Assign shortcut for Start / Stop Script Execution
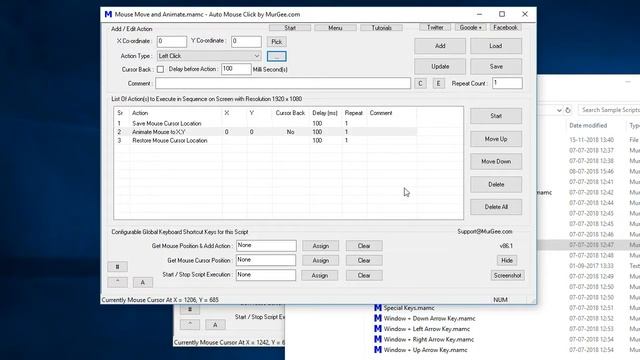 click(x=320, y=276)
